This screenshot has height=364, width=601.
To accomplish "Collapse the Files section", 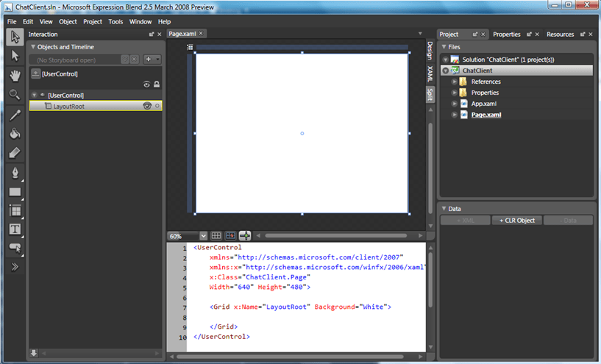I will click(444, 47).
